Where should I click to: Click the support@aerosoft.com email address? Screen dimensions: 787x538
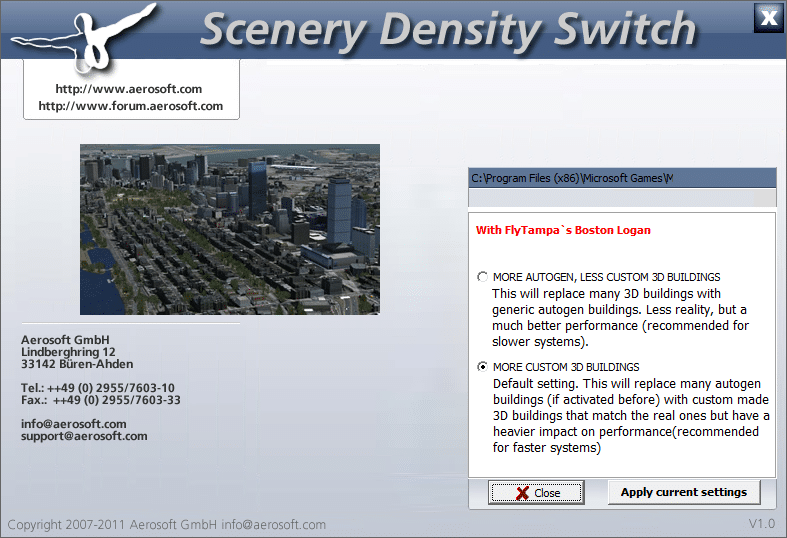[x=84, y=436]
